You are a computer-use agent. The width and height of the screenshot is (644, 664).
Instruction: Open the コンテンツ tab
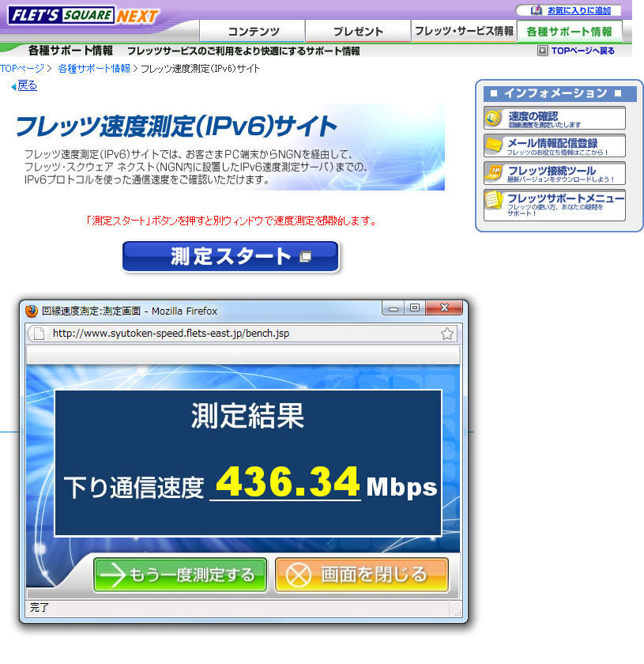coord(253,32)
